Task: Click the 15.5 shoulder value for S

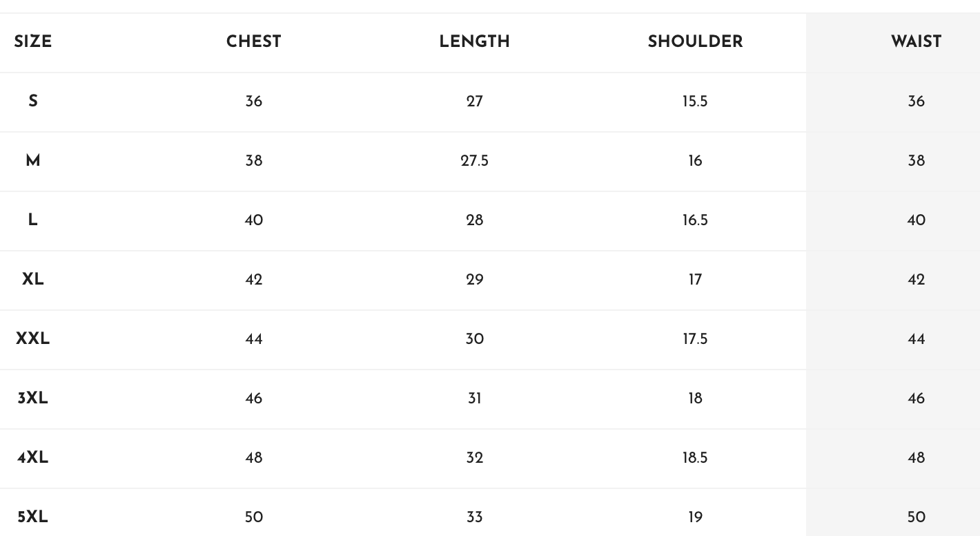Action: (695, 101)
